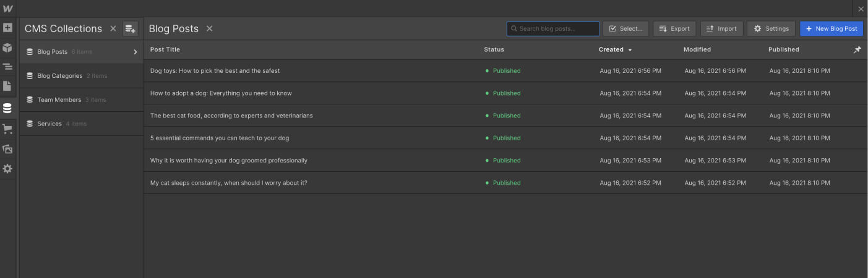Click created date 6:52 PM cell
This screenshot has height=278, width=868.
pyautogui.click(x=630, y=183)
